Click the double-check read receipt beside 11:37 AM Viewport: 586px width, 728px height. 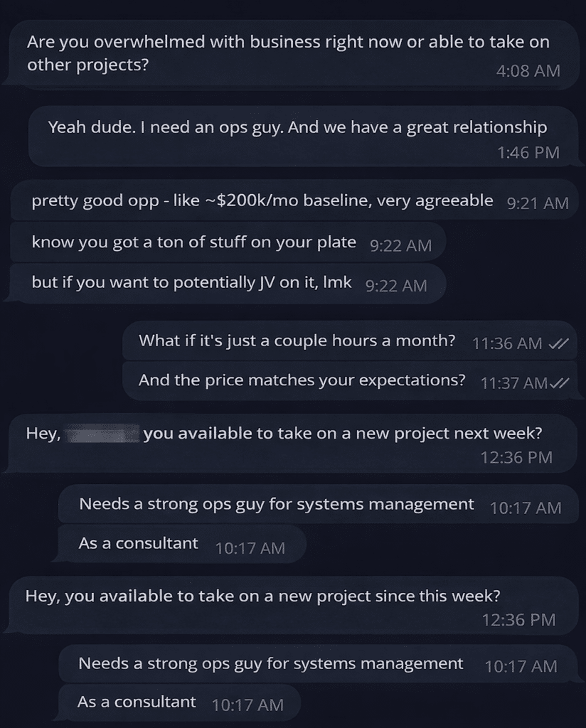(560, 383)
